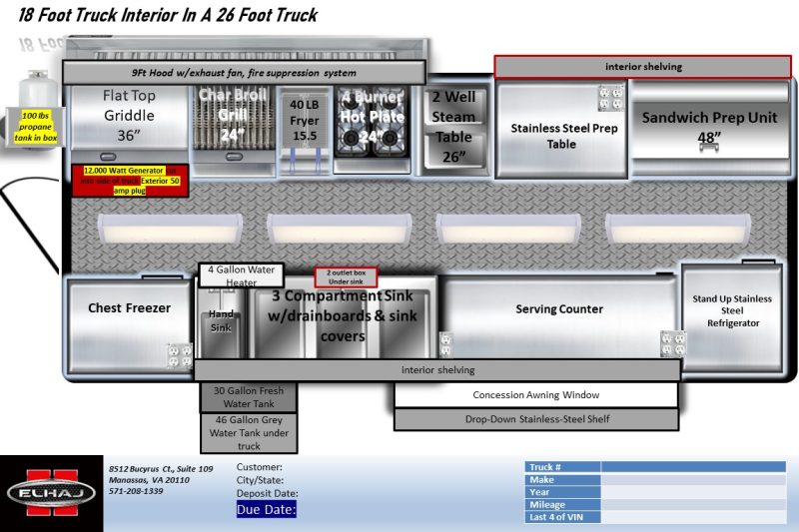Screen dimensions: 799x532
Task: Click the 30 Gallon Fresh Water Tank box
Action: (248, 397)
